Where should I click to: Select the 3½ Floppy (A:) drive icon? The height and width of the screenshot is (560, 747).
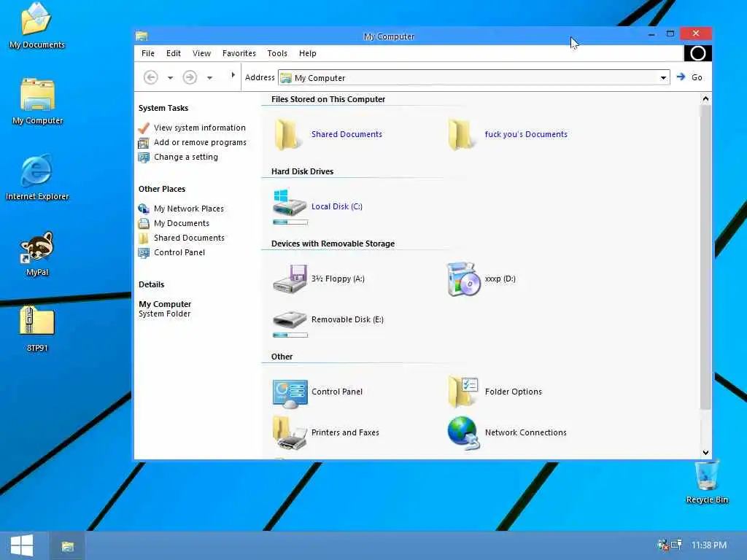[290, 279]
